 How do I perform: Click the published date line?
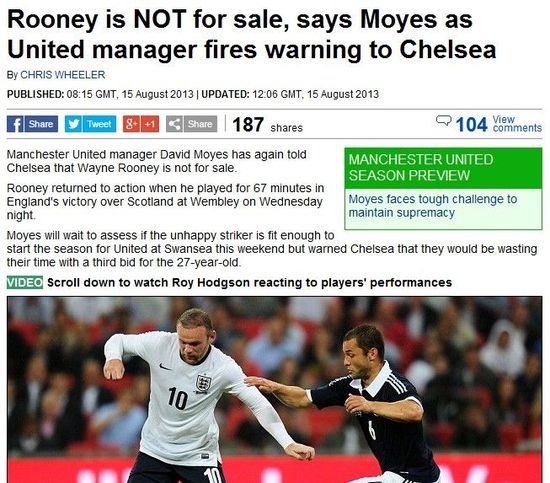[193, 94]
